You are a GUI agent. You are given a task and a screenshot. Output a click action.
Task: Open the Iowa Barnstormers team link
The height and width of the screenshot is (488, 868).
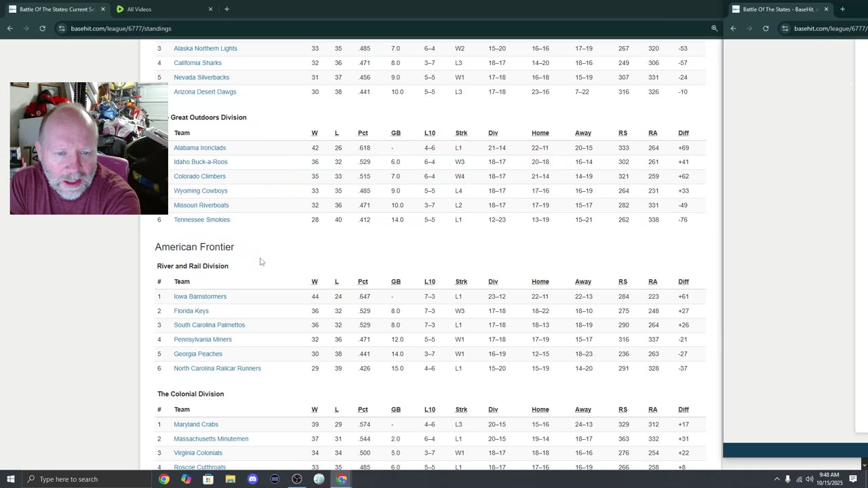pyautogui.click(x=200, y=296)
